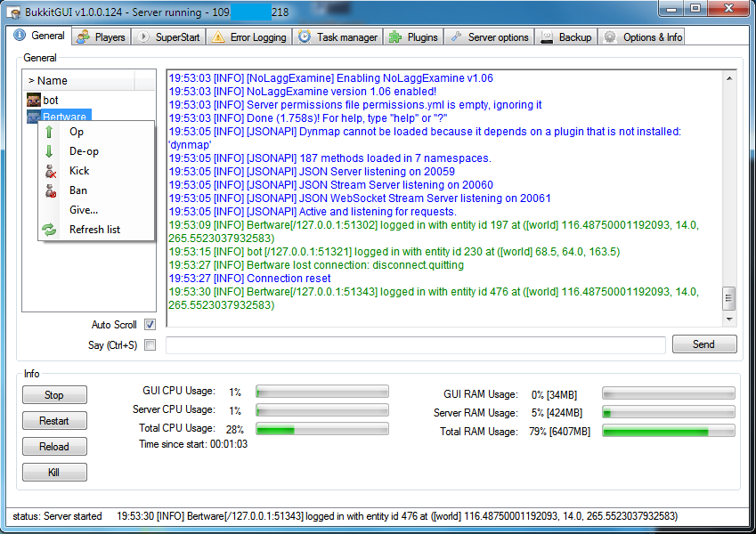Click the Backup drive icon
The height and width of the screenshot is (534, 756).
[x=547, y=37]
